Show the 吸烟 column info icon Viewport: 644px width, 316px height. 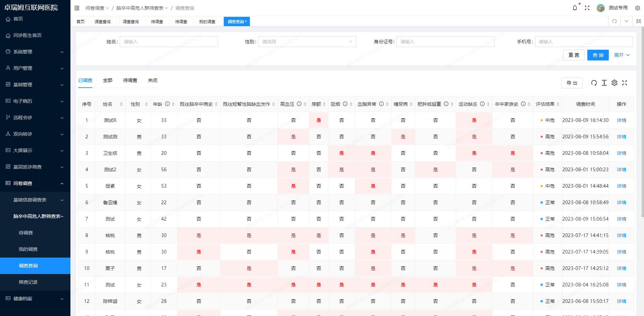[x=345, y=104]
